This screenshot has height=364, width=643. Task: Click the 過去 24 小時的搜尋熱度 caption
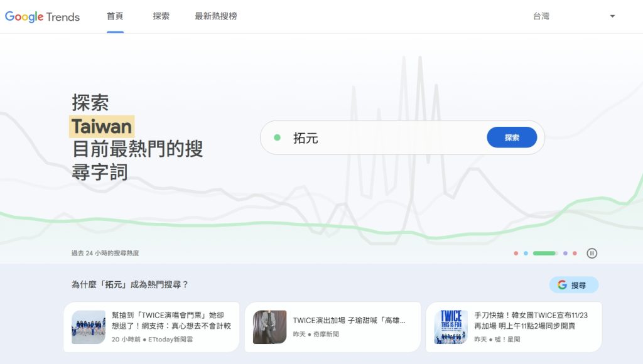tap(105, 254)
